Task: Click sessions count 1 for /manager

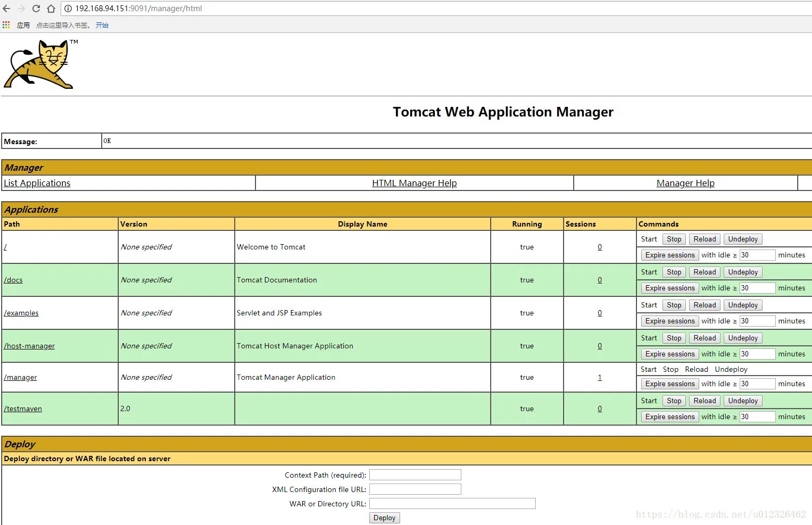Action: pos(600,377)
